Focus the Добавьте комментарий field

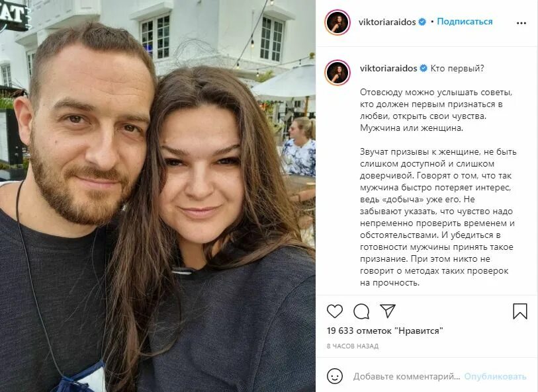point(406,376)
